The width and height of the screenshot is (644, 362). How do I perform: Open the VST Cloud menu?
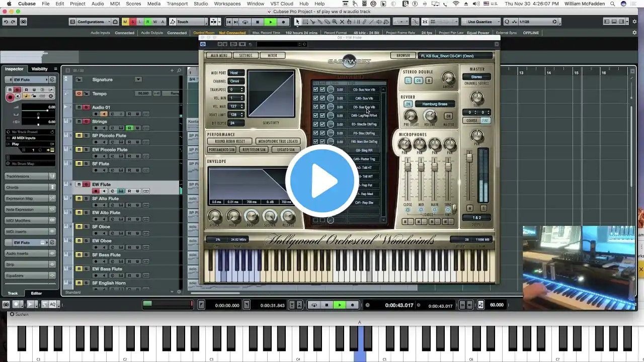282,4
